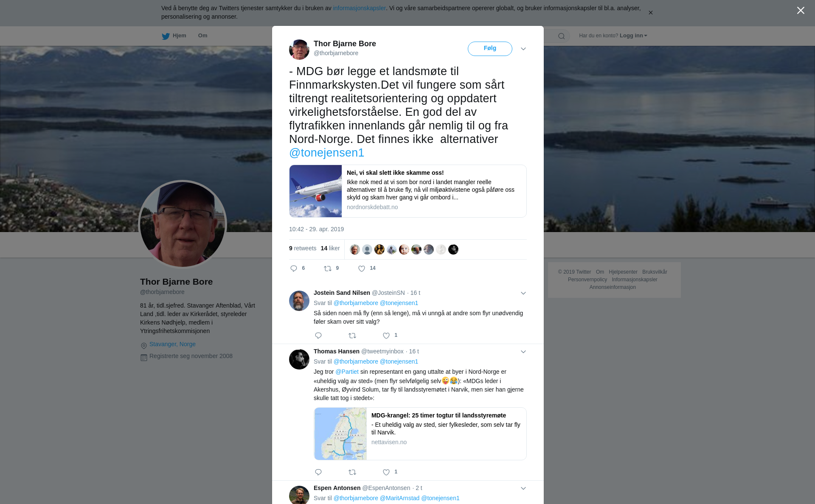Open the informasjonskapsler link in banner
Screen dimensions: 815x504
pos(359,8)
